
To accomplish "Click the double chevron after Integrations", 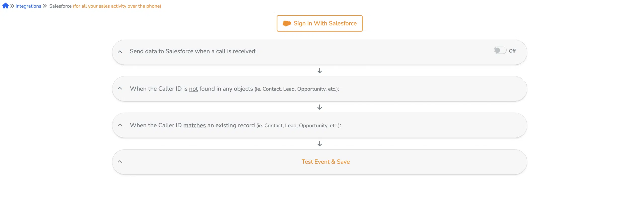I will click(x=45, y=6).
